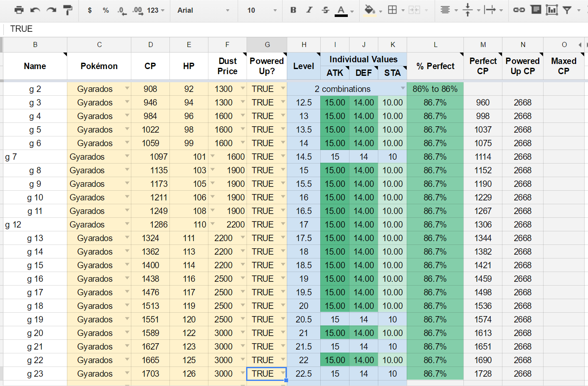
Task: Select the CP cell 908
Action: (x=150, y=89)
